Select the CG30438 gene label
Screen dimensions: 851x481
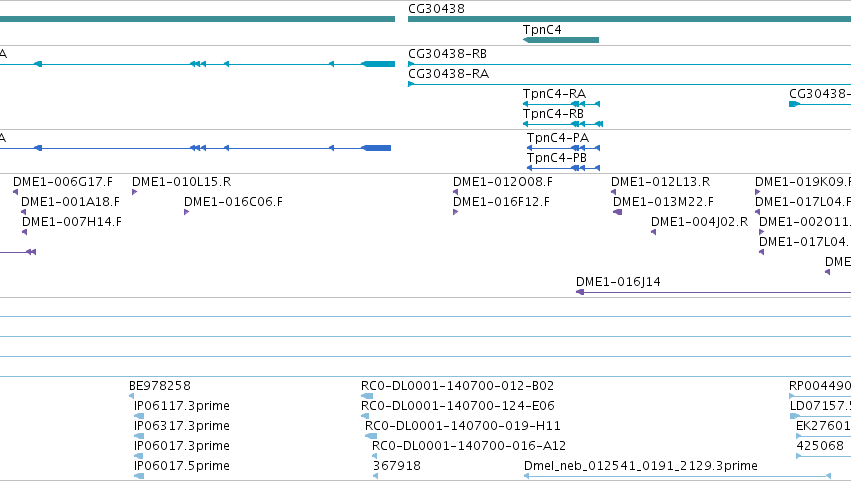436,9
